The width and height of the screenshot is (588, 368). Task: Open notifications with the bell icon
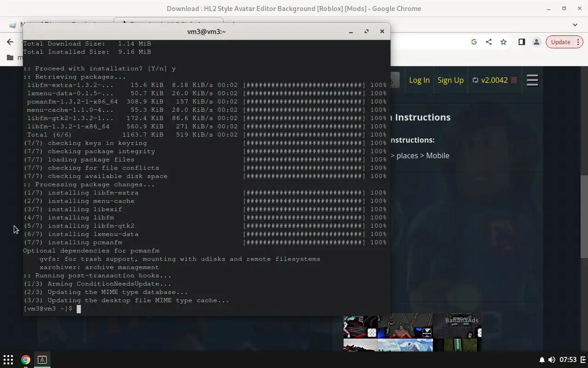point(542,360)
